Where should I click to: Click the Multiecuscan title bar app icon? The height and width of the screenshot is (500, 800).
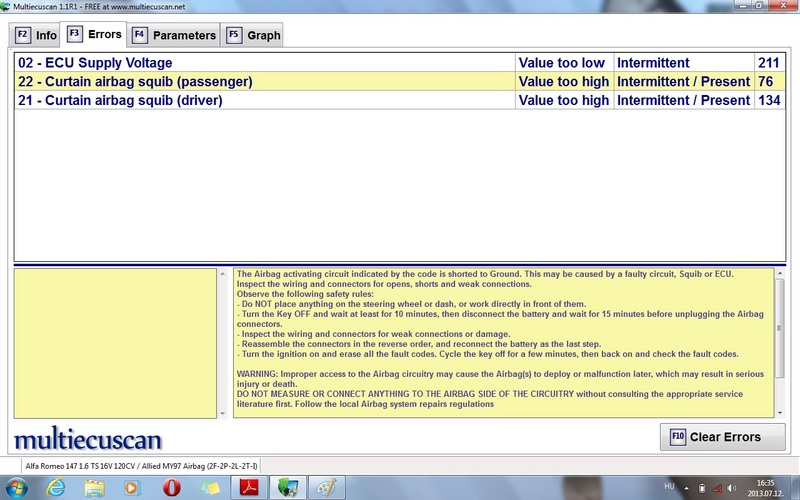pos(6,7)
